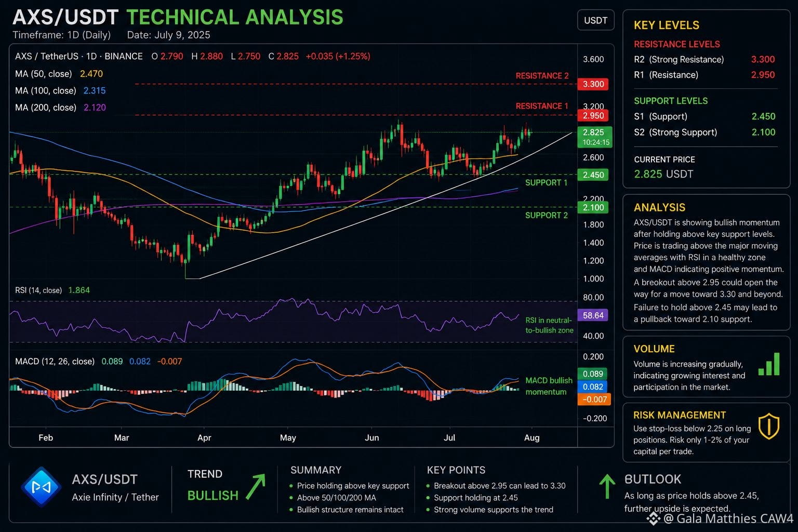This screenshot has height=532, width=798.
Task: Click the 'MACD bullish momentum' annotation
Action: (x=549, y=386)
